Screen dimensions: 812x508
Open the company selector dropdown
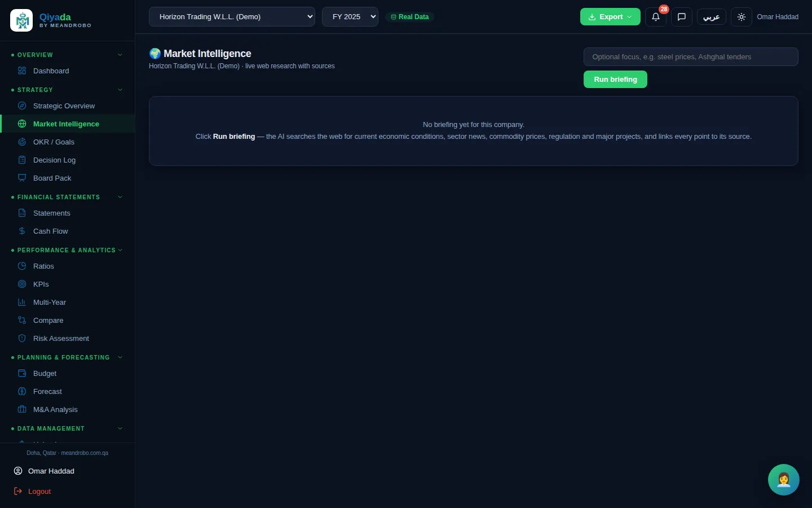coord(232,17)
